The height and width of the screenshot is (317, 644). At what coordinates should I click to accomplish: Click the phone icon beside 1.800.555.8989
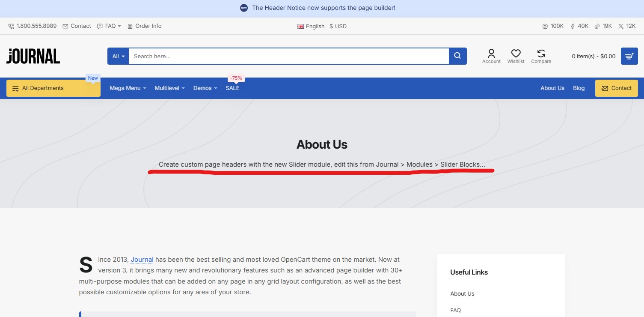click(11, 26)
